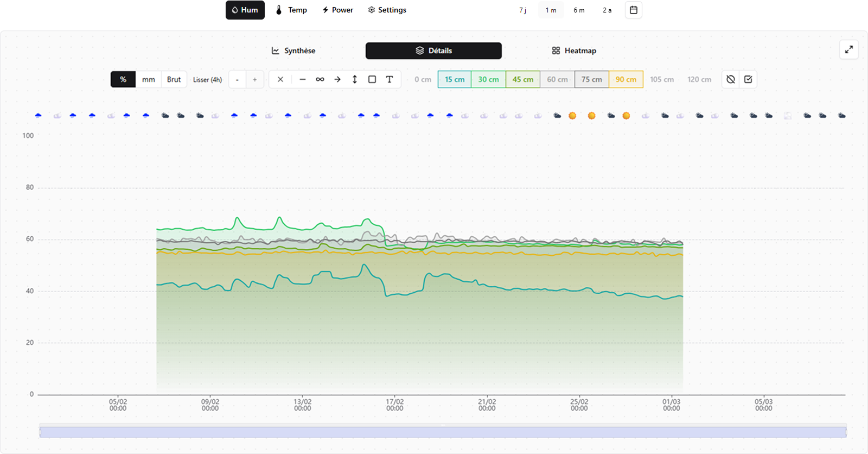Select the arrow annotation tool

click(337, 79)
